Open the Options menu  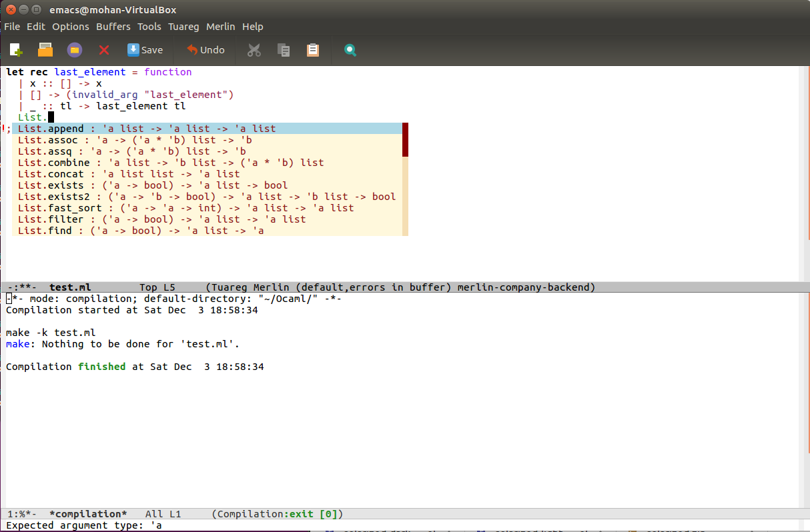(70, 26)
